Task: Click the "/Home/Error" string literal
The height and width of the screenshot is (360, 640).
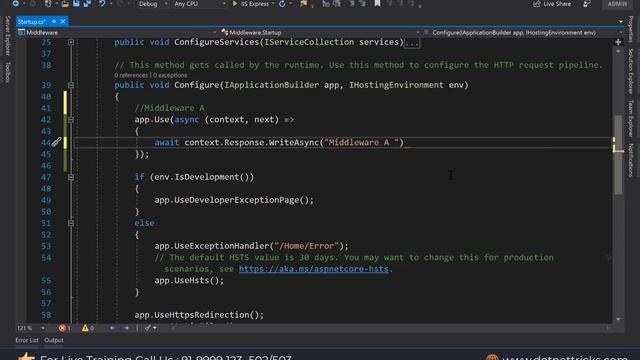Action: click(x=307, y=246)
